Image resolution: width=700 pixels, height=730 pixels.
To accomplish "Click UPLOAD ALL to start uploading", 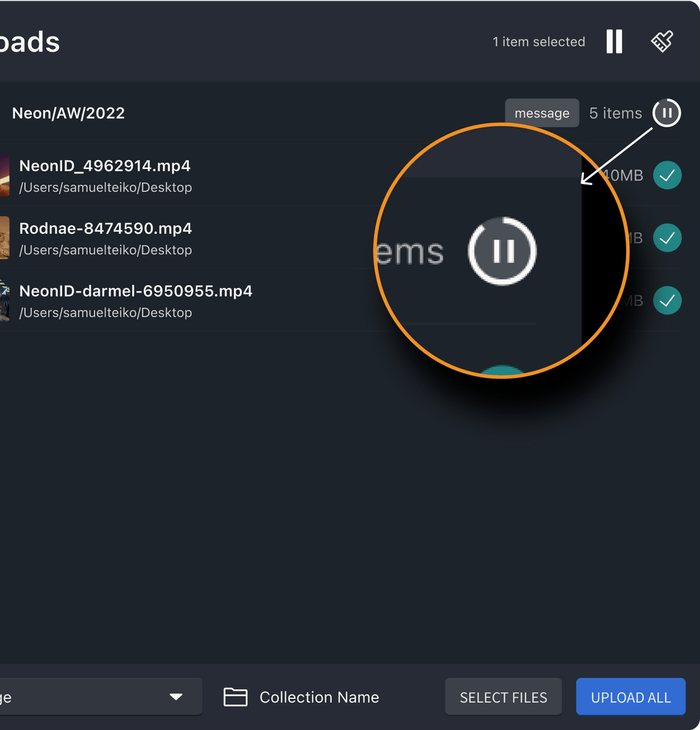I will pyautogui.click(x=630, y=696).
